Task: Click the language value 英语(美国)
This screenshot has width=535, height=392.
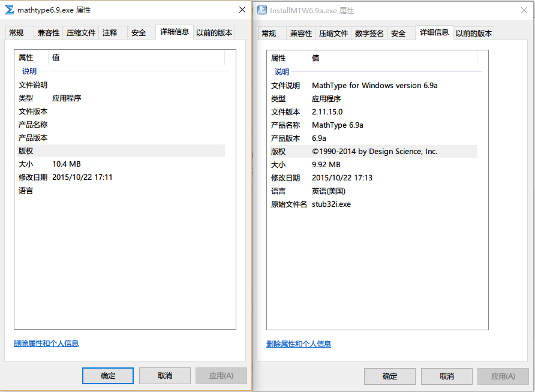Action: 329,191
